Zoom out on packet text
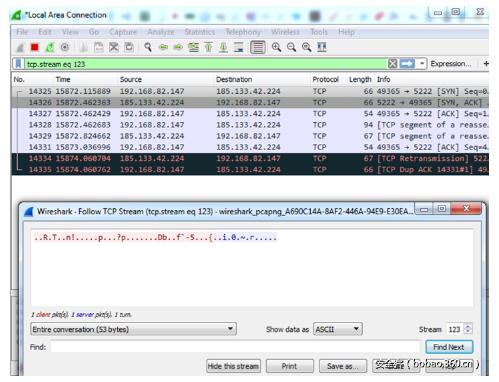Viewport: 499px width, 382px height. point(292,47)
